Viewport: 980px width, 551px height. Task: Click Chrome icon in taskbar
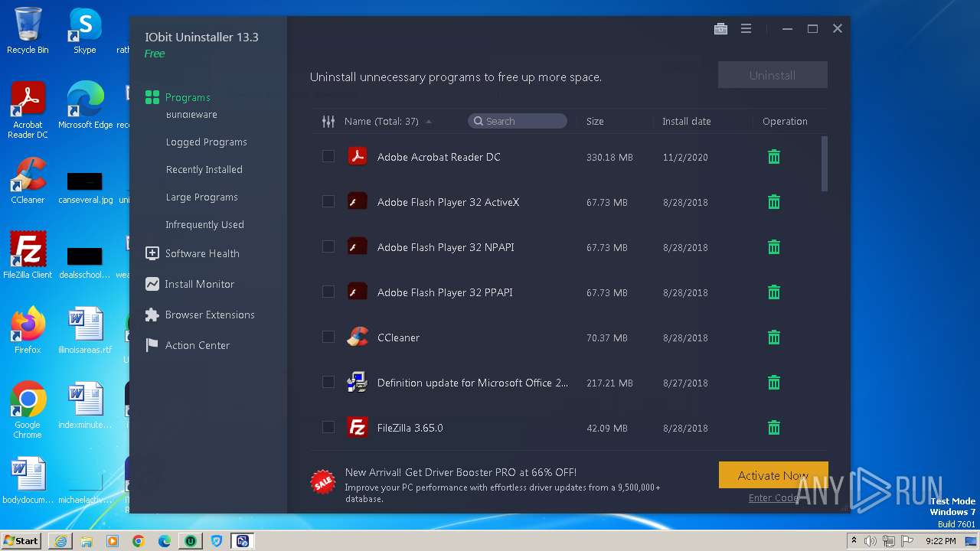tap(139, 541)
